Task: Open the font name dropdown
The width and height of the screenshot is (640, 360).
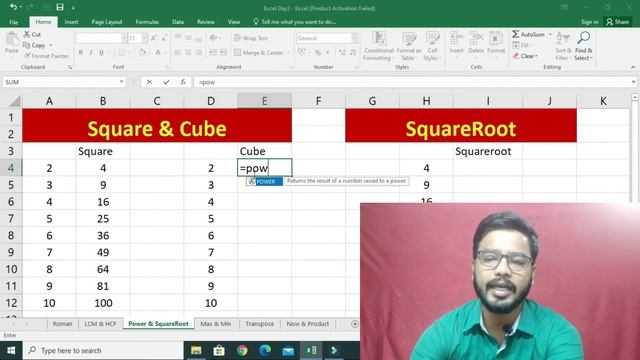Action: pos(124,38)
